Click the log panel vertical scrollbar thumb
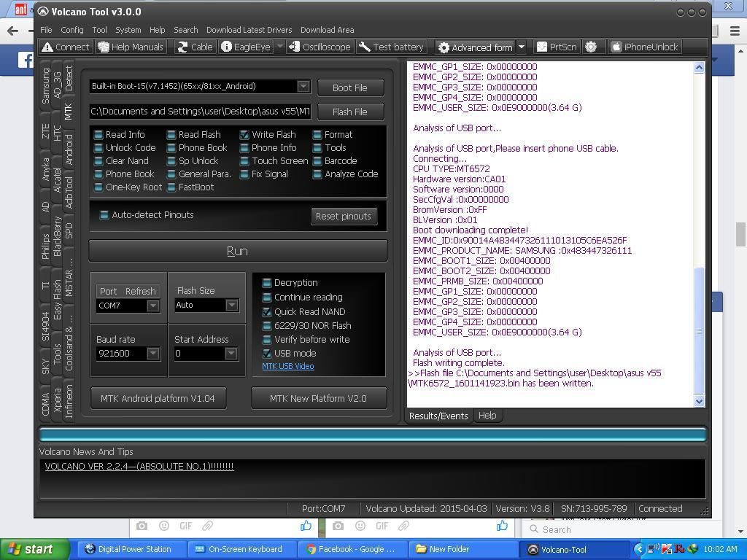 pos(699,330)
